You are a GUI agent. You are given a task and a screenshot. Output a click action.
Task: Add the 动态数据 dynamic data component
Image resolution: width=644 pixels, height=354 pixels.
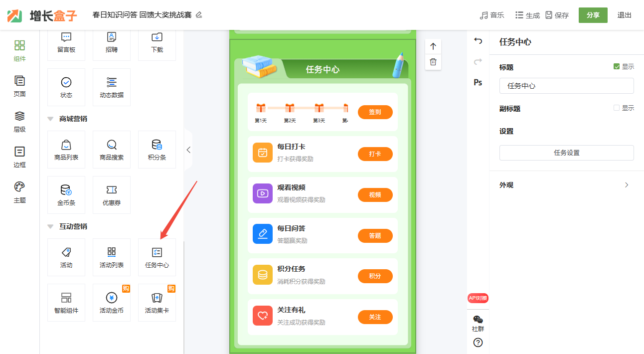(x=112, y=87)
